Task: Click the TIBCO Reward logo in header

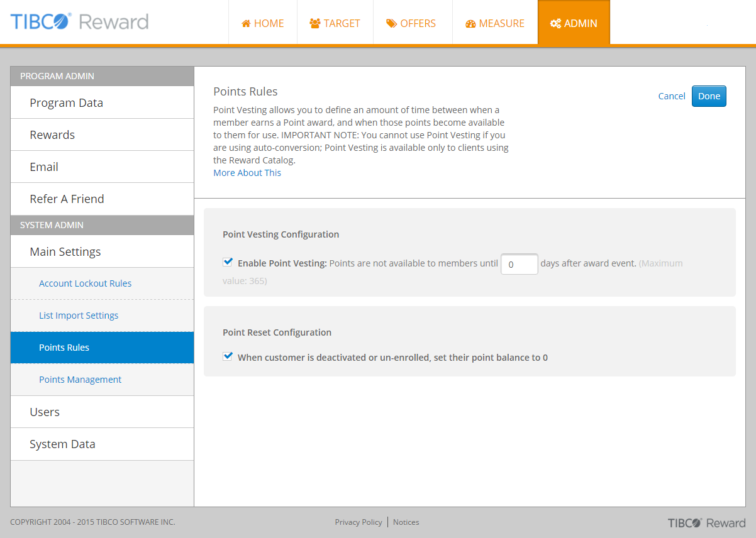Action: click(x=79, y=22)
